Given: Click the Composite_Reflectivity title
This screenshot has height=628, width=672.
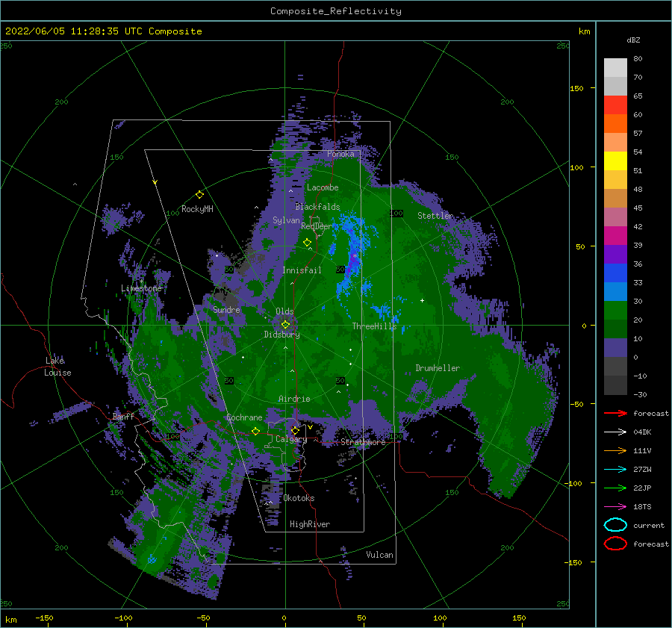Looking at the screenshot, I should point(336,11).
